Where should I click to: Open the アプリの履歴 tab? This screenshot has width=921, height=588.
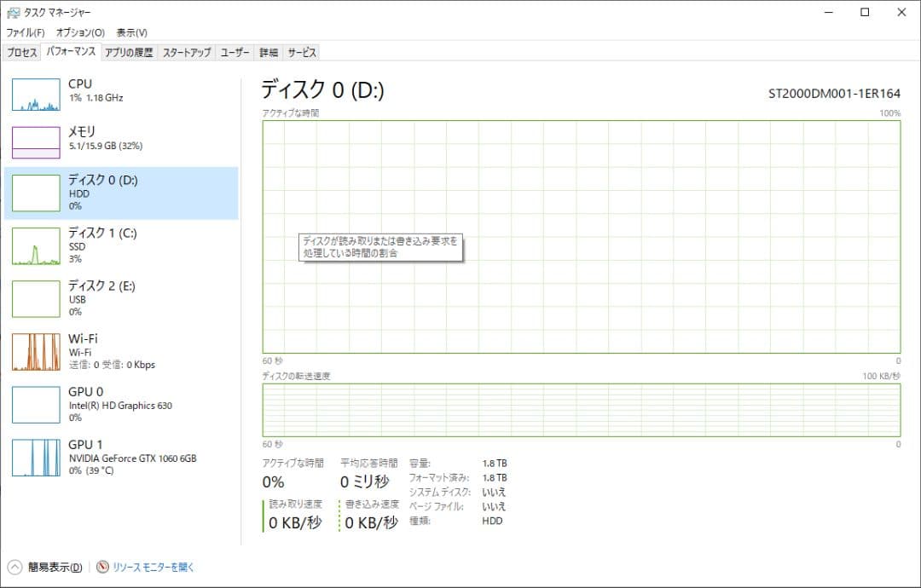(129, 53)
